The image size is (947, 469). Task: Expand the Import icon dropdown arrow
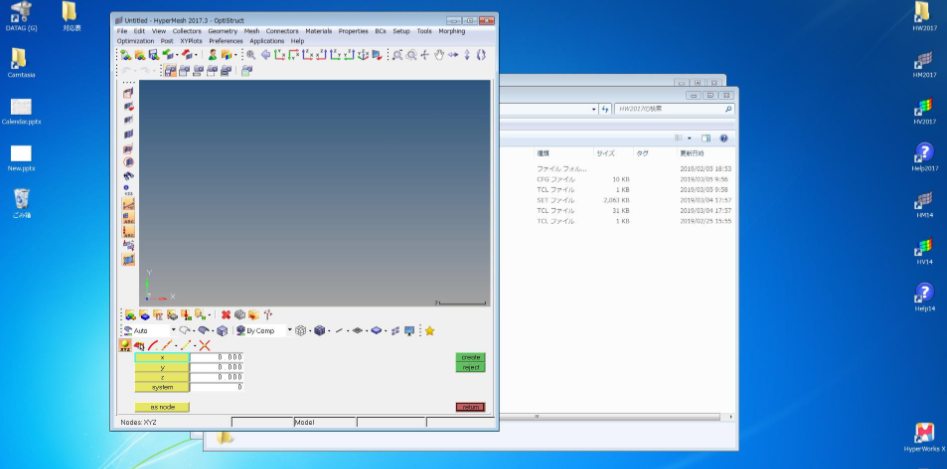tap(176, 55)
